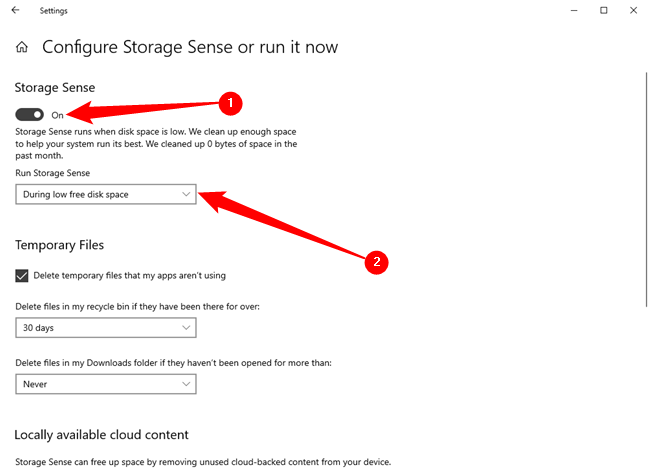
Task: Select the Temporary Files section heading
Action: coord(60,245)
